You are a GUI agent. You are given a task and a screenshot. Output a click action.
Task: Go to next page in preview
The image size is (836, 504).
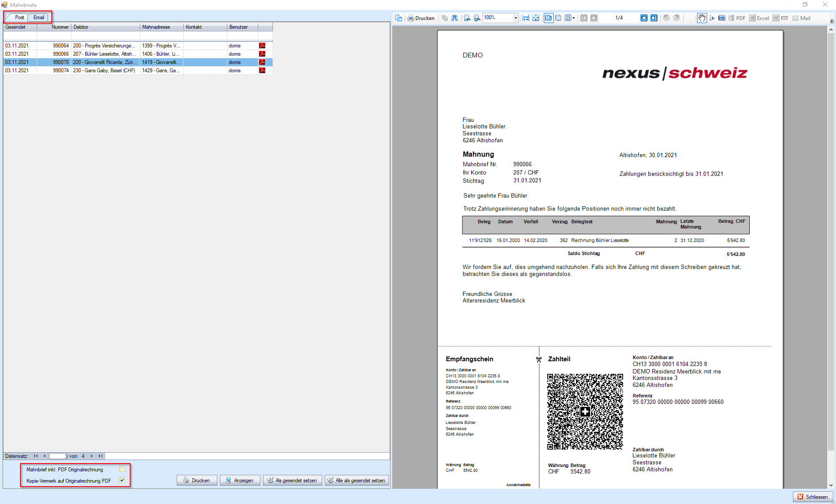tap(644, 18)
